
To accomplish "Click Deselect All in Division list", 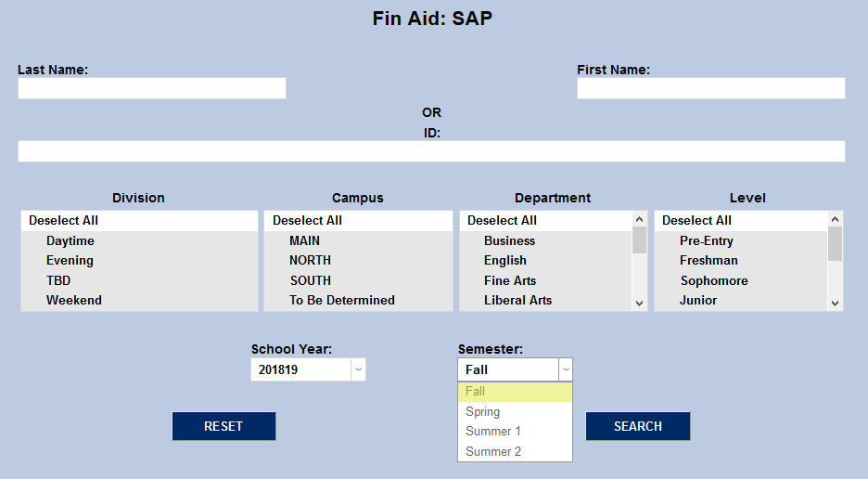I will [139, 221].
